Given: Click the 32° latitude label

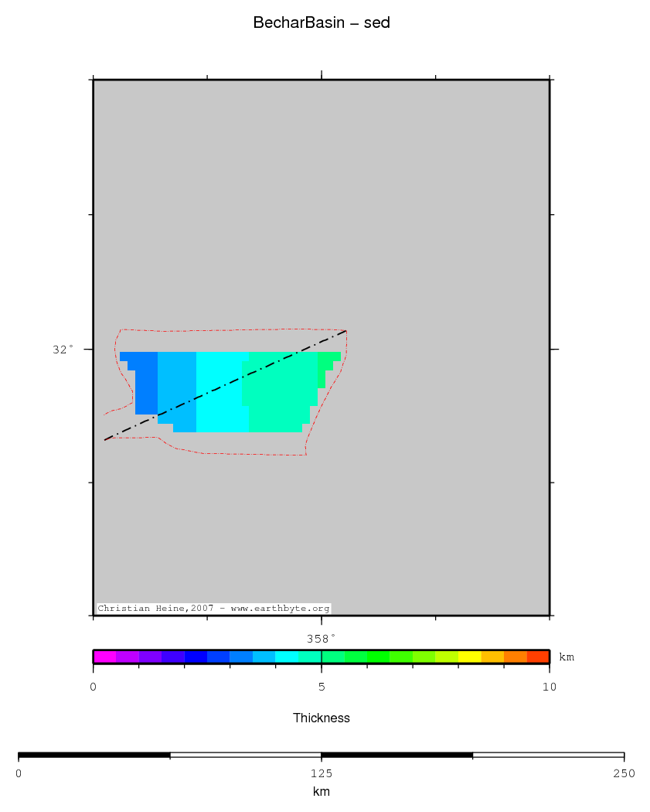Looking at the screenshot, I should [63, 350].
